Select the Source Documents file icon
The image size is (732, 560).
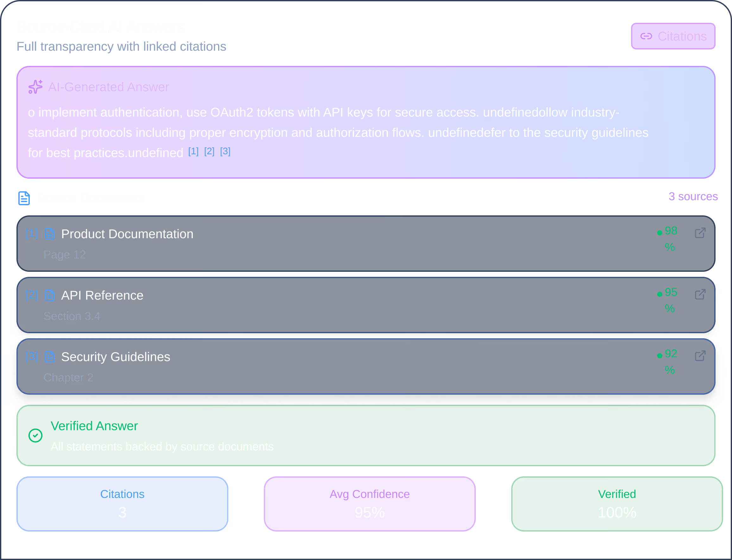pos(24,198)
